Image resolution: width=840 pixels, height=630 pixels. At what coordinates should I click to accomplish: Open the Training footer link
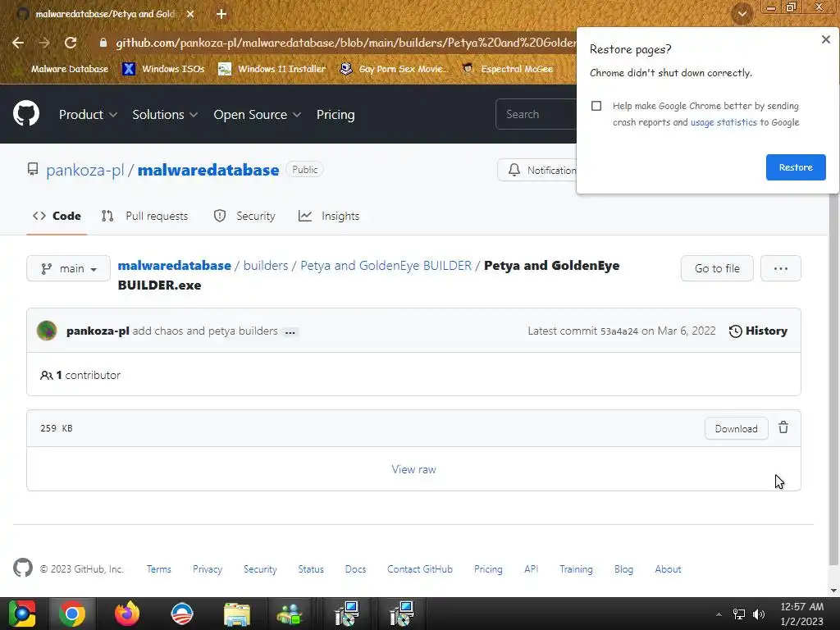coord(577,569)
